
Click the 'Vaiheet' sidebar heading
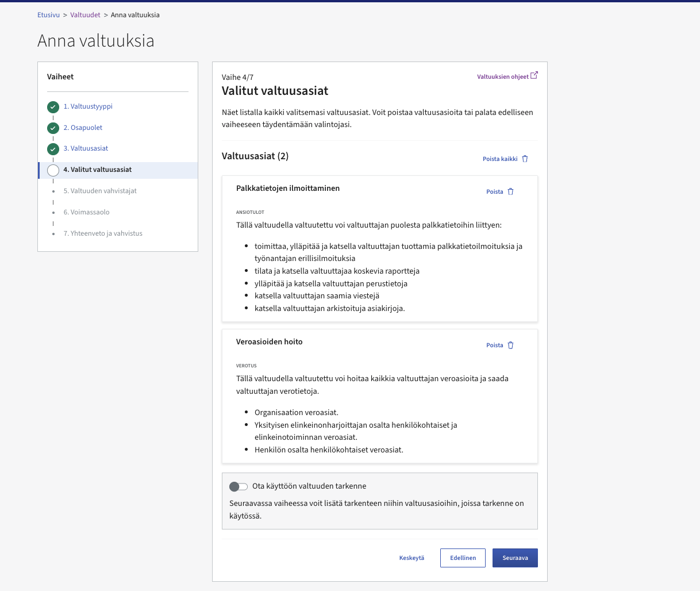pyautogui.click(x=60, y=76)
